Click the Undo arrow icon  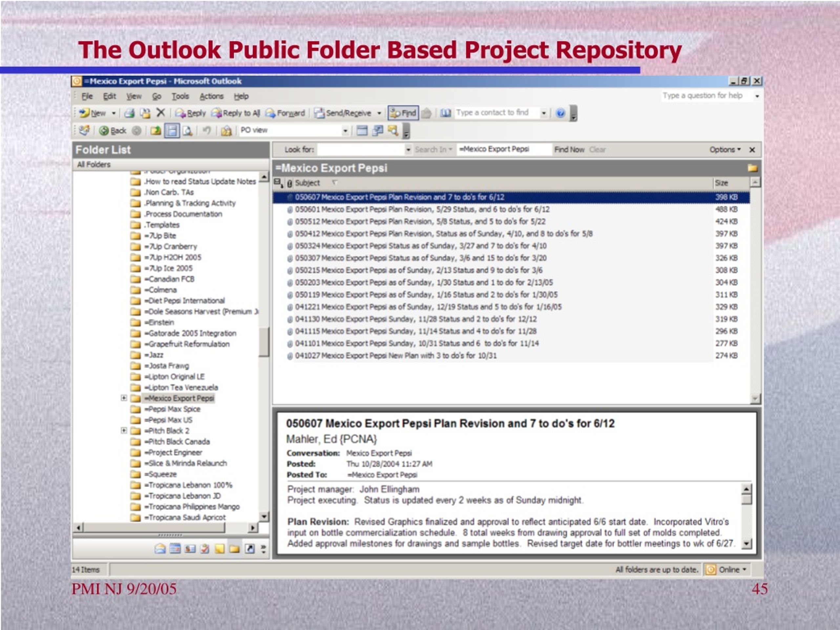(x=207, y=131)
